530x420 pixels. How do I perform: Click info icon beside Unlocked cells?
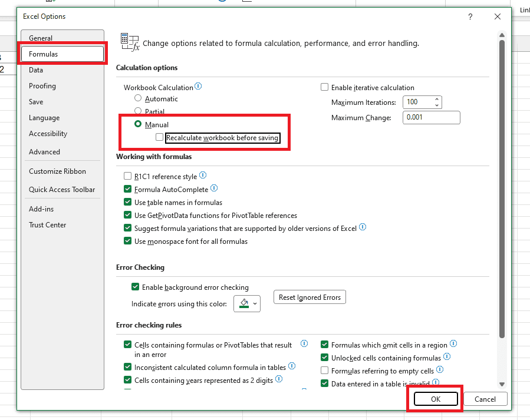447,356
